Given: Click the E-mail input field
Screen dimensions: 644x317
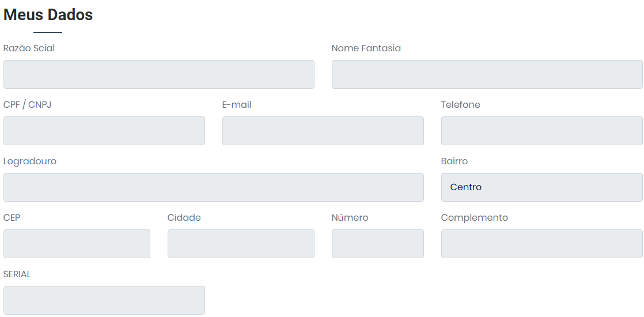Looking at the screenshot, I should [323, 131].
